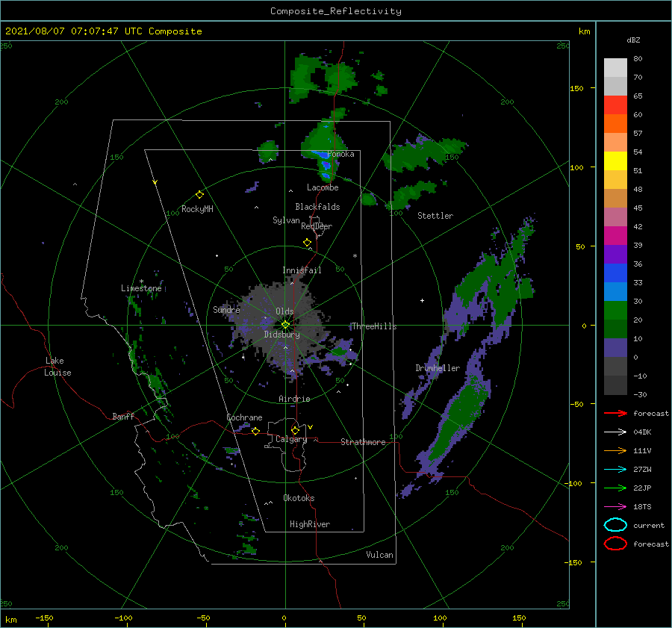Select the Lacombe label
Screen dimensions: 672x628
point(323,187)
